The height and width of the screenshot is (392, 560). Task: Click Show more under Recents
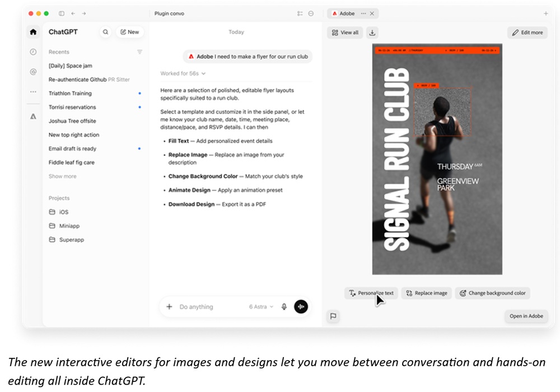(63, 176)
